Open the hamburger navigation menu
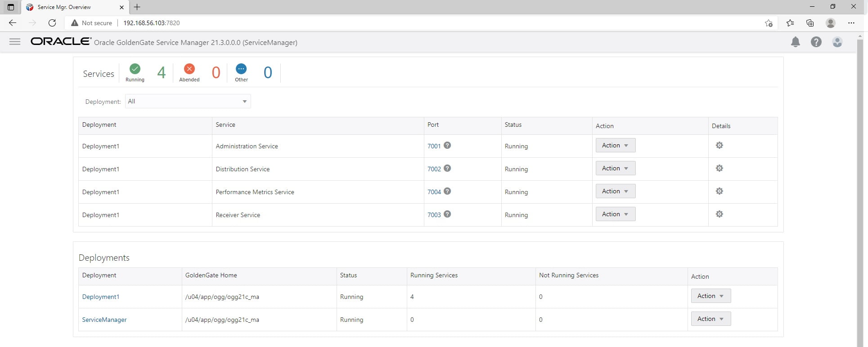The height and width of the screenshot is (347, 868). pyautogui.click(x=15, y=42)
